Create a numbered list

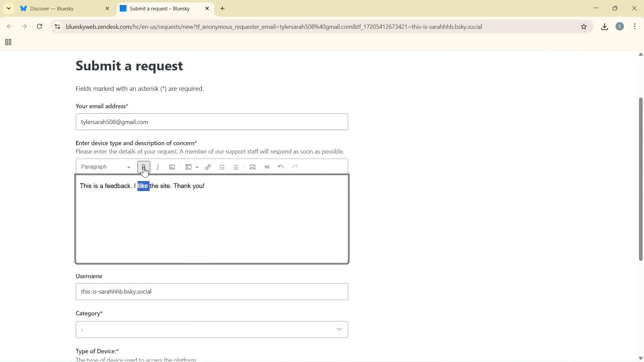pyautogui.click(x=236, y=167)
